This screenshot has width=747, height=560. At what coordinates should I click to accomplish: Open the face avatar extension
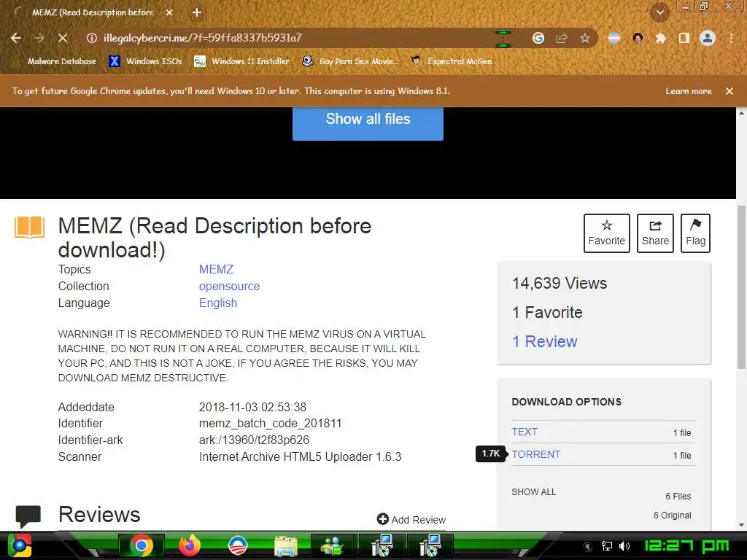638,38
